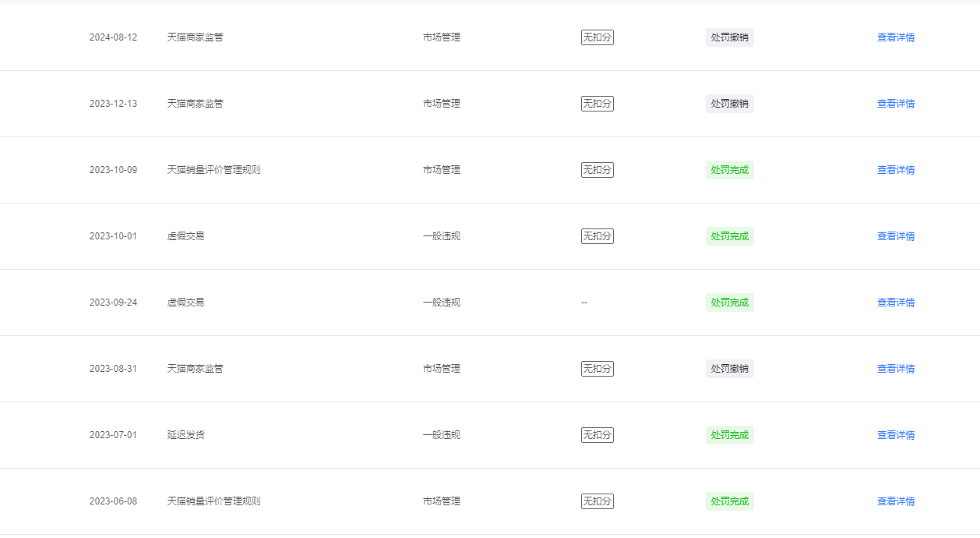Screen dimensions: 980x538
Task: Click the date 2023-07-01 cell
Action: point(113,435)
